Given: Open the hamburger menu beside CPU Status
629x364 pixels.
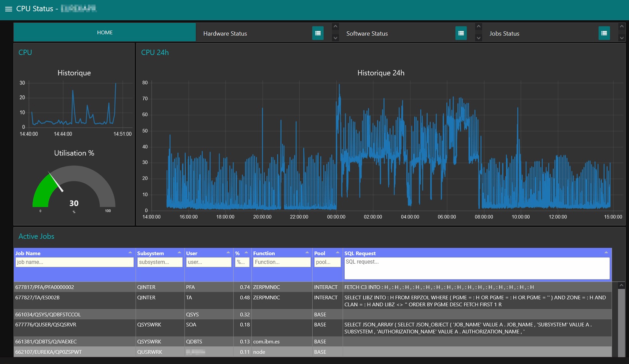Looking at the screenshot, I should (8, 9).
